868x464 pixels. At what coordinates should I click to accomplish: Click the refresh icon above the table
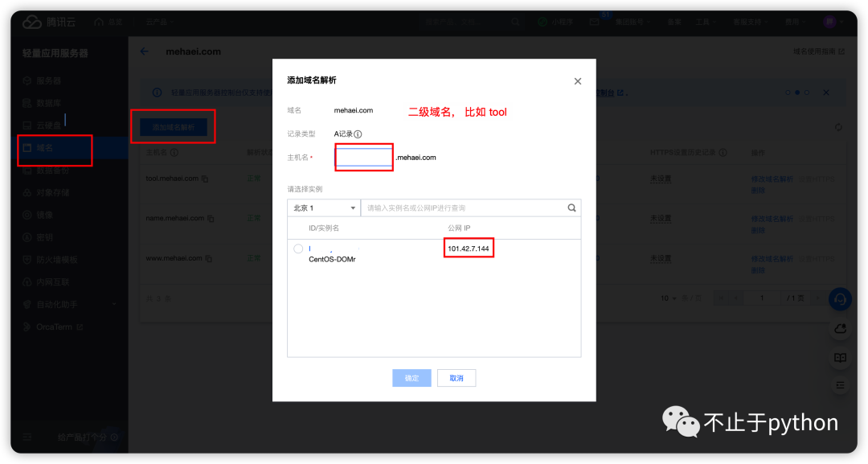pyautogui.click(x=838, y=127)
